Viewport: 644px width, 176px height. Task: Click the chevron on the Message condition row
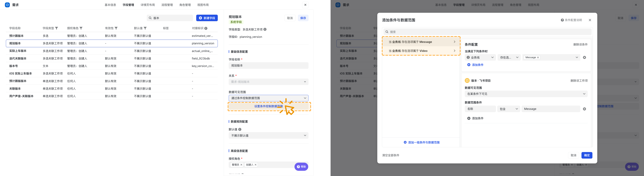pos(454,42)
